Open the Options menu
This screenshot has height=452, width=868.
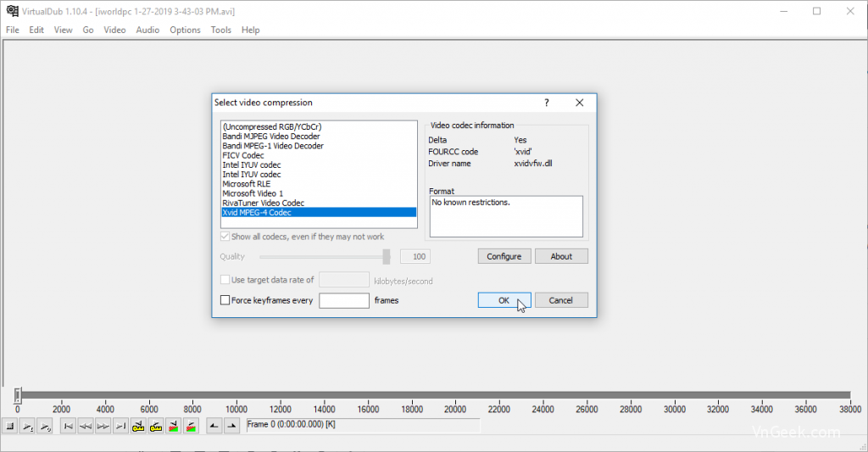(185, 30)
